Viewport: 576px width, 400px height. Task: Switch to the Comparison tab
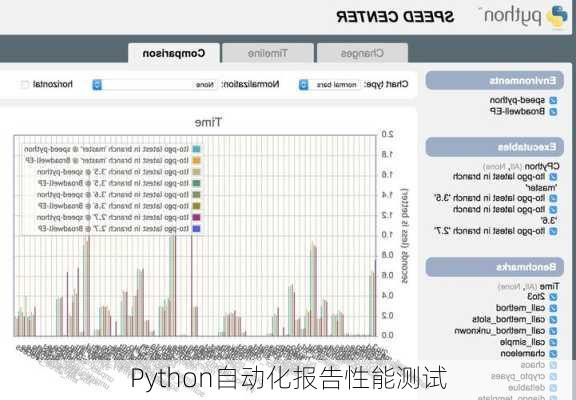[174, 54]
